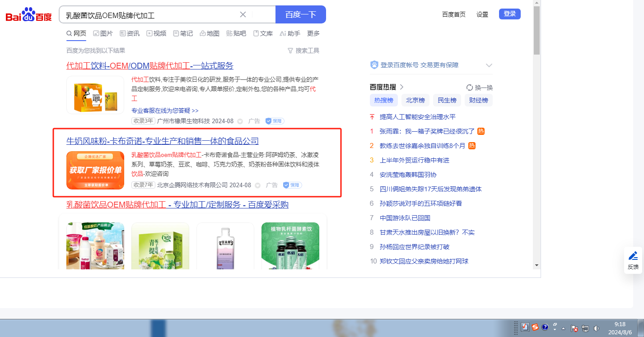Open the AI 助手 tab
This screenshot has width=644, height=337.
pyautogui.click(x=290, y=33)
